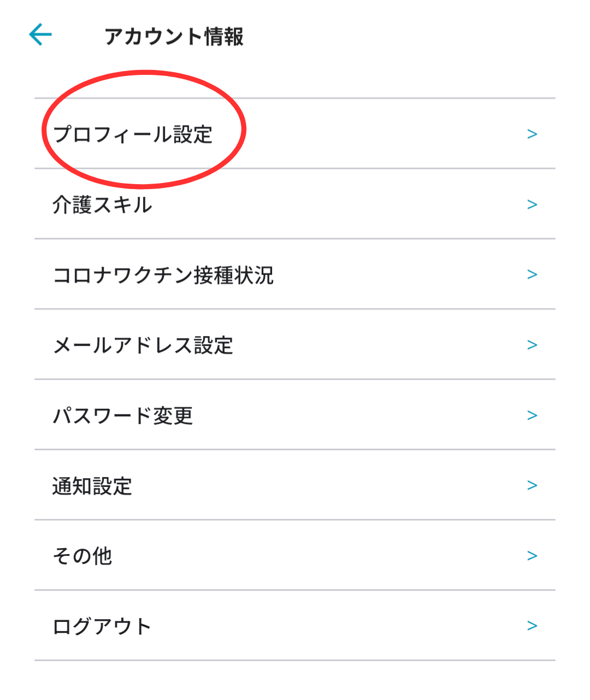Tap inside the red circled menu item
The width and height of the screenshot is (590, 700).
click(x=142, y=131)
